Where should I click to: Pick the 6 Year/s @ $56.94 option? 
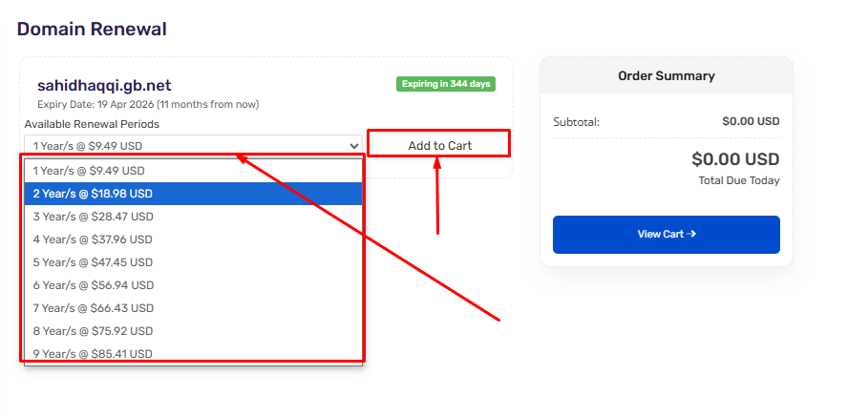[x=193, y=285]
